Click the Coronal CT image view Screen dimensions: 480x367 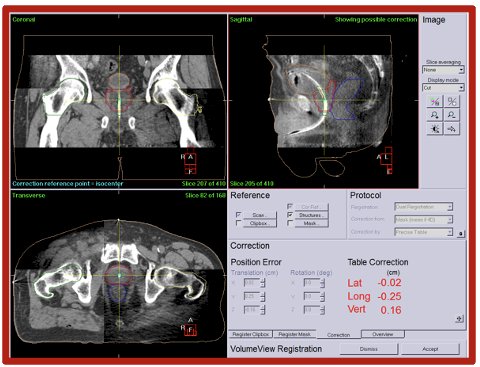[119, 101]
